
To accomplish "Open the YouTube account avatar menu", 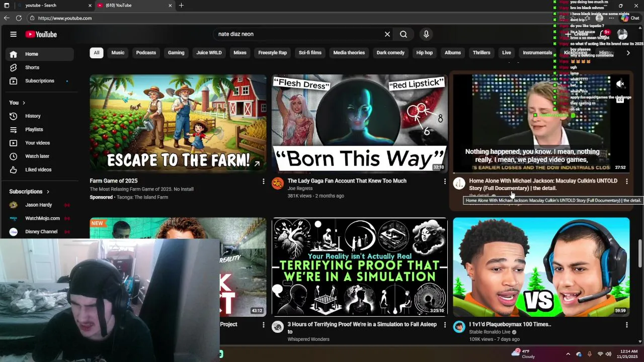I will 622,34.
